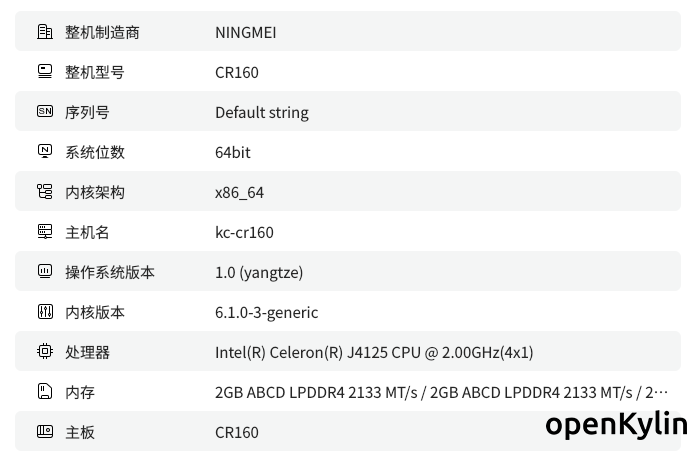Click the kernel architecture tree icon
Image resolution: width=698 pixels, height=451 pixels.
[45, 191]
